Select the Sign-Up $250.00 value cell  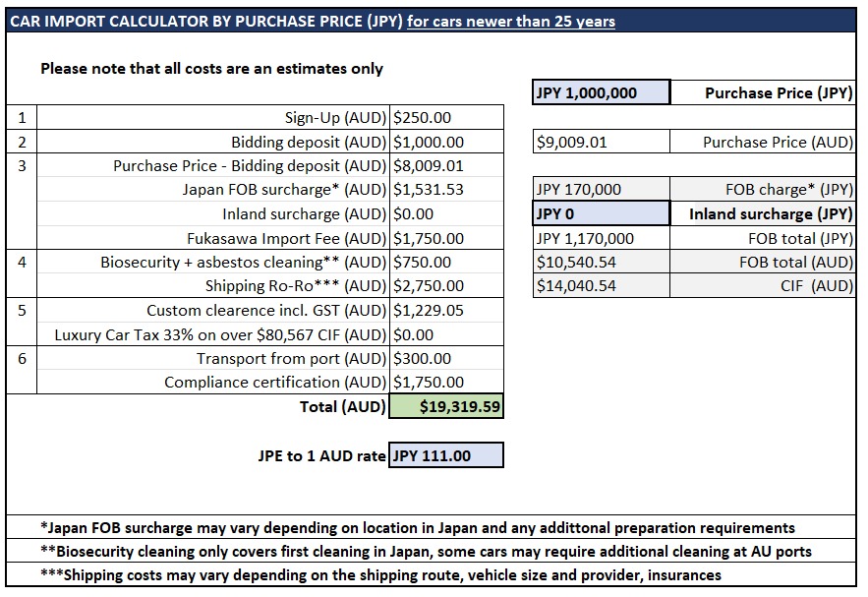[x=446, y=117]
